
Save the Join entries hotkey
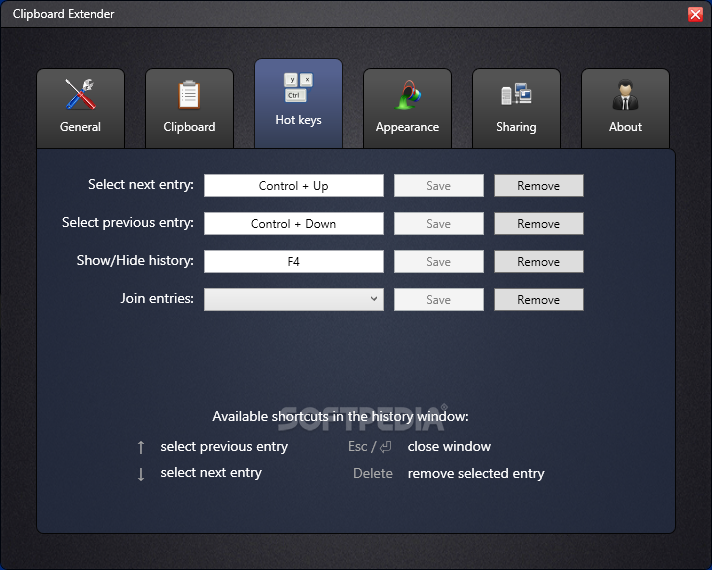pos(439,299)
